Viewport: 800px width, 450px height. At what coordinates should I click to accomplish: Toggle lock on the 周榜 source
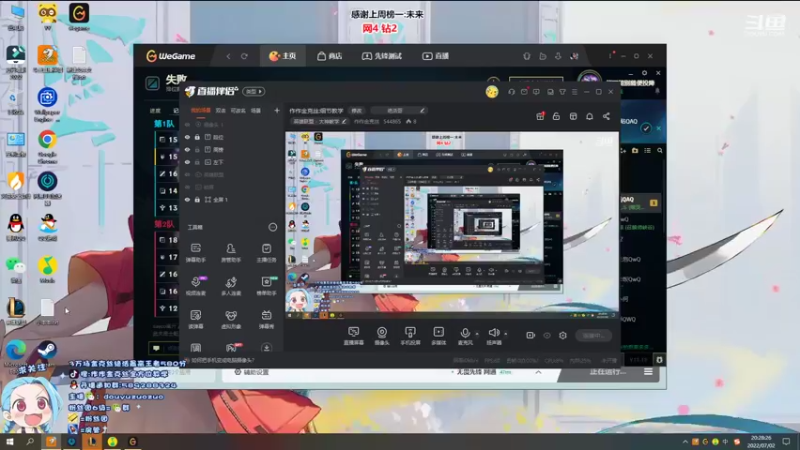click(x=197, y=149)
